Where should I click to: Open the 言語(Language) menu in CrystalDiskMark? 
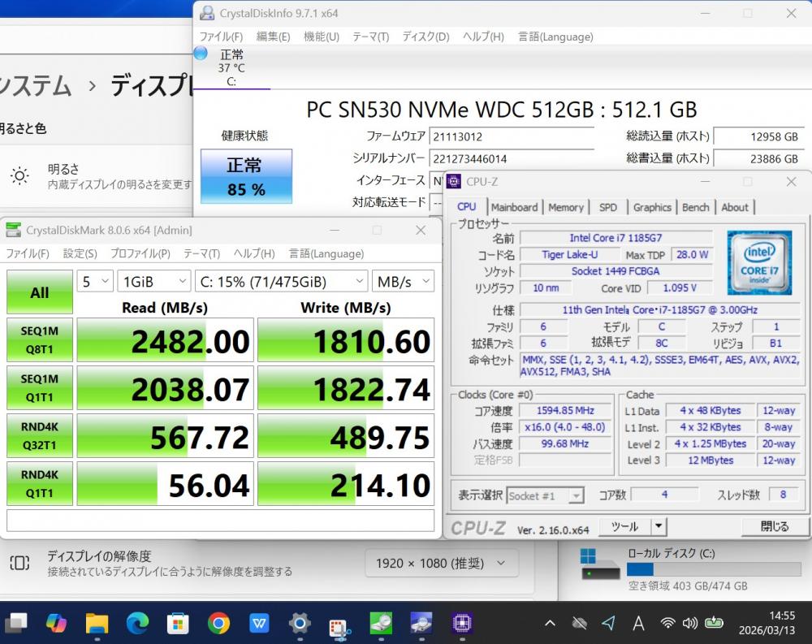[326, 254]
